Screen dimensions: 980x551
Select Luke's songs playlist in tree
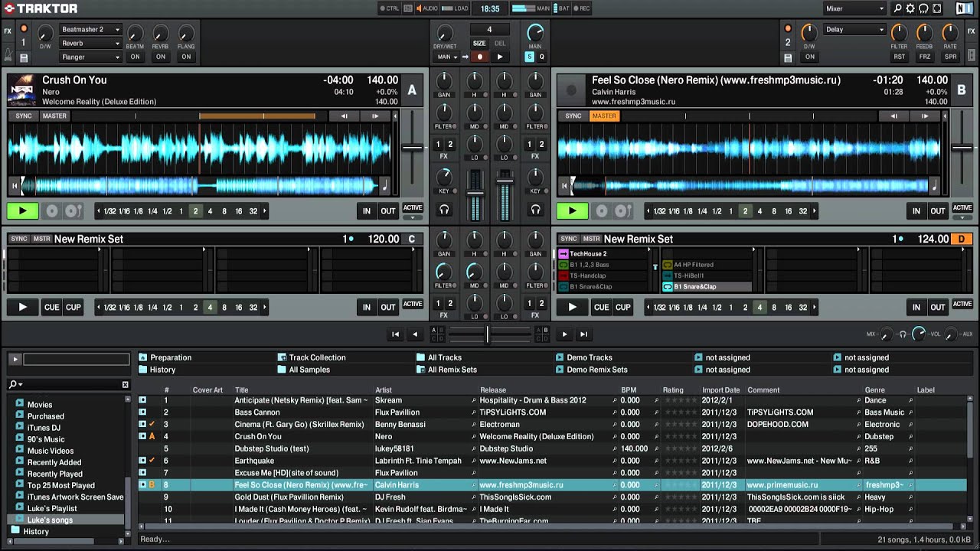point(50,520)
